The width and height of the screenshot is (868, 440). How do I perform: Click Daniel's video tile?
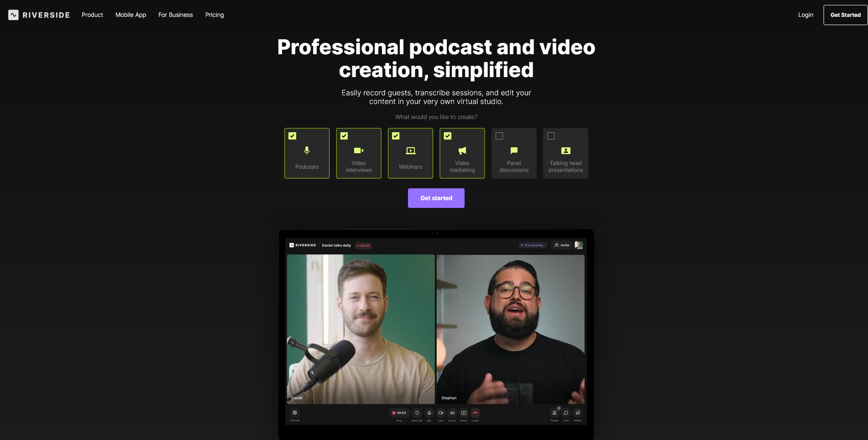[x=361, y=329]
